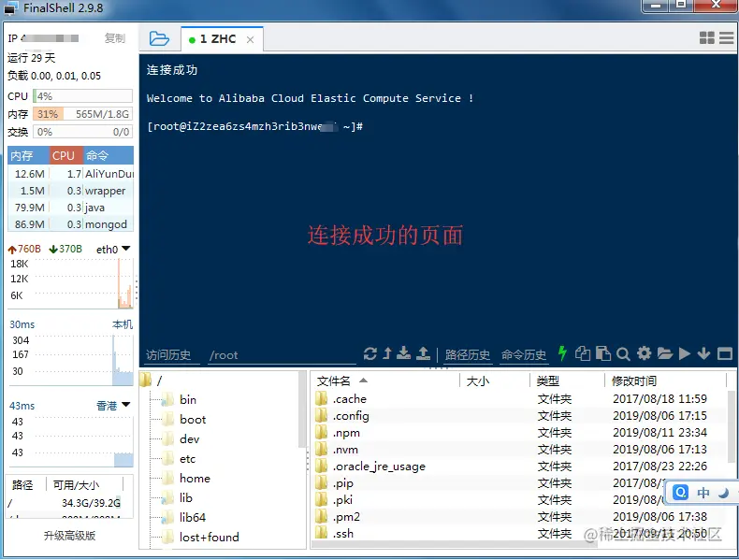This screenshot has width=739, height=560.
Task: Select the .config folder row
Action: (520, 416)
